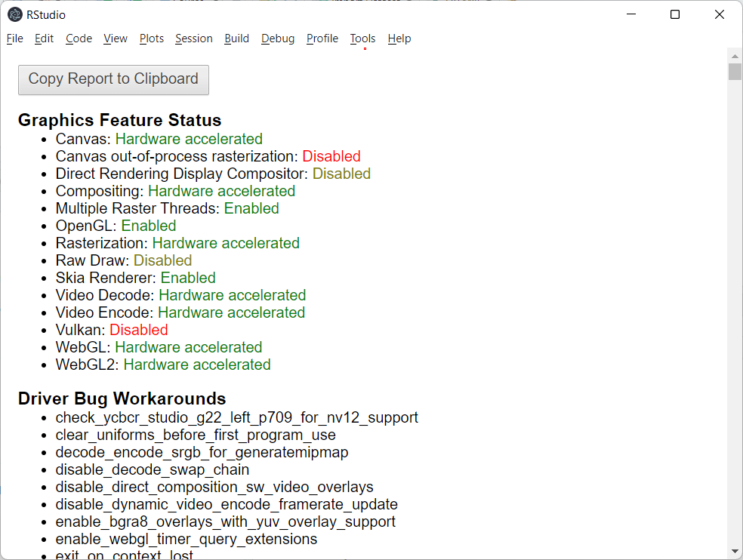Image resolution: width=743 pixels, height=560 pixels.
Task: Open the Build menu
Action: [236, 38]
